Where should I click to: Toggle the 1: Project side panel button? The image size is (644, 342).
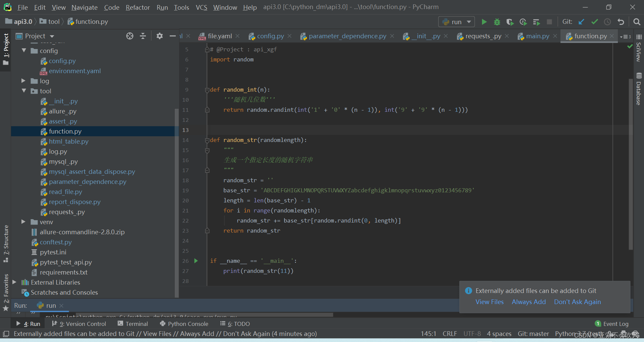6,49
